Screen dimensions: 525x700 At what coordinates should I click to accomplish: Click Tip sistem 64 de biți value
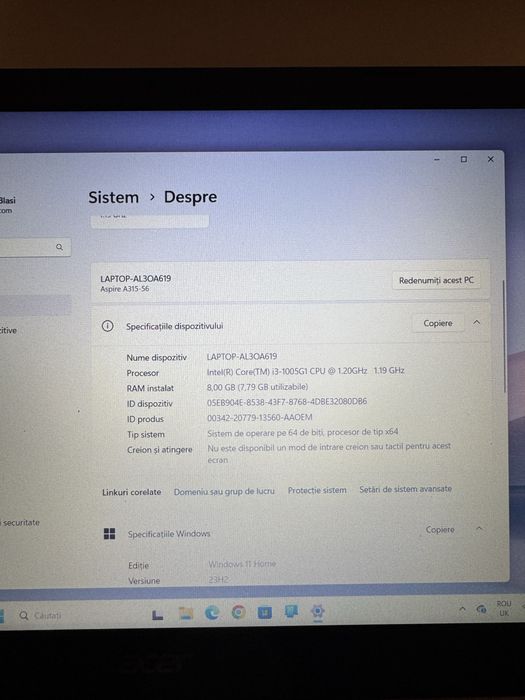[302, 433]
